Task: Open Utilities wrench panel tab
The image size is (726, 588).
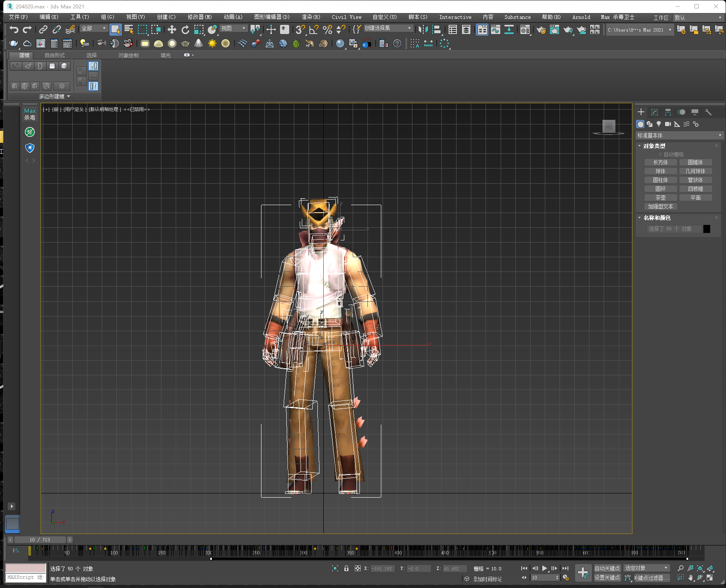Action: point(708,112)
